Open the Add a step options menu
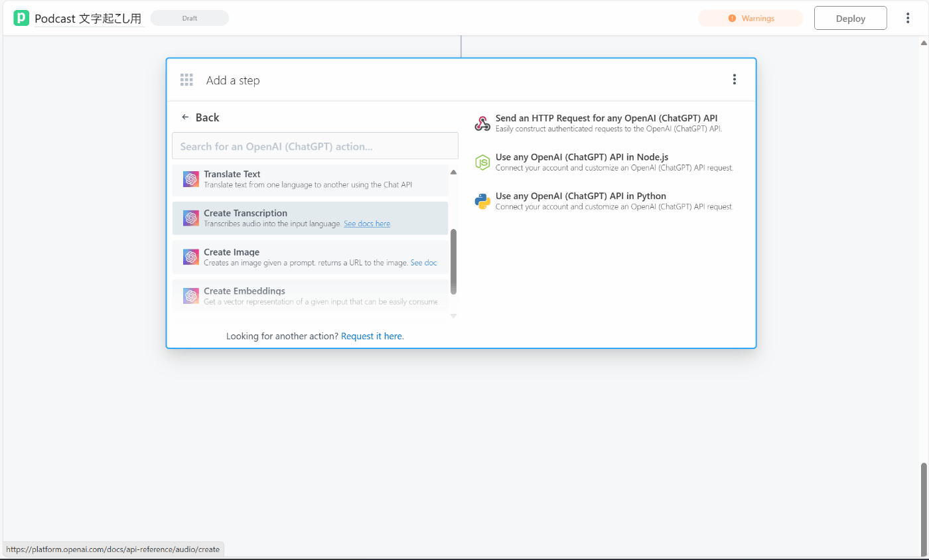 734,80
